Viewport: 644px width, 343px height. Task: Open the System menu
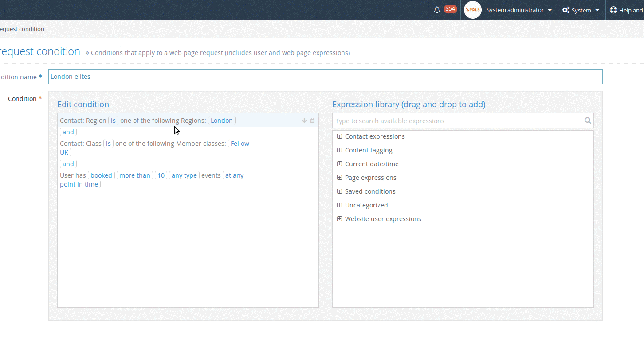tap(581, 10)
